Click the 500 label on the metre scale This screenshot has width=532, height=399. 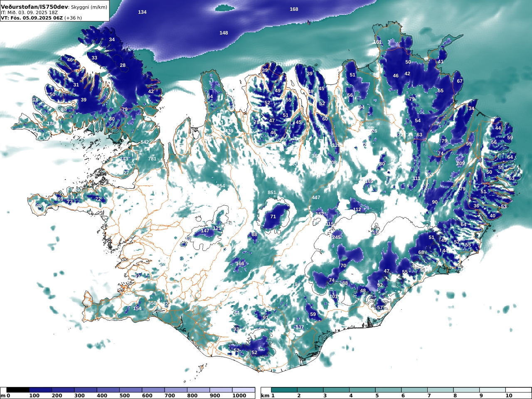click(x=125, y=396)
